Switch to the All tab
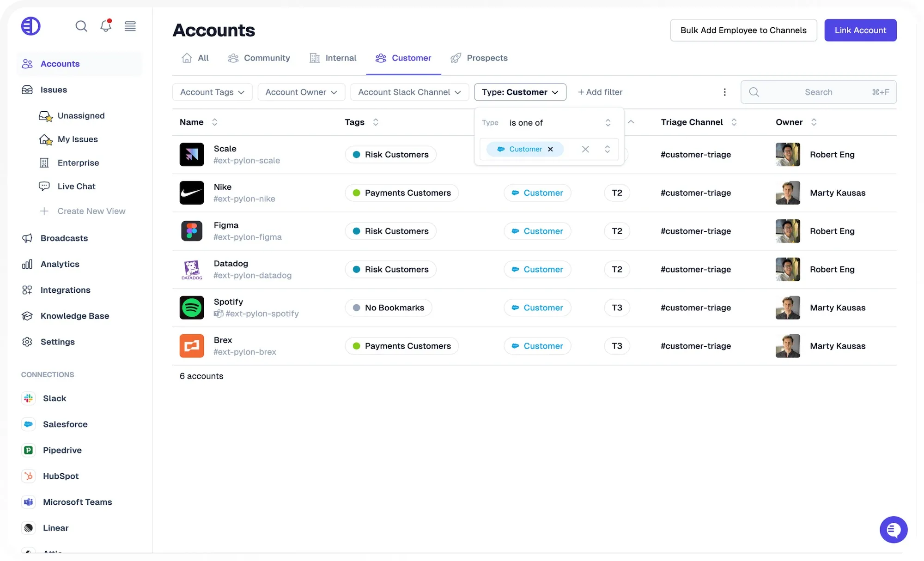 [x=195, y=58]
